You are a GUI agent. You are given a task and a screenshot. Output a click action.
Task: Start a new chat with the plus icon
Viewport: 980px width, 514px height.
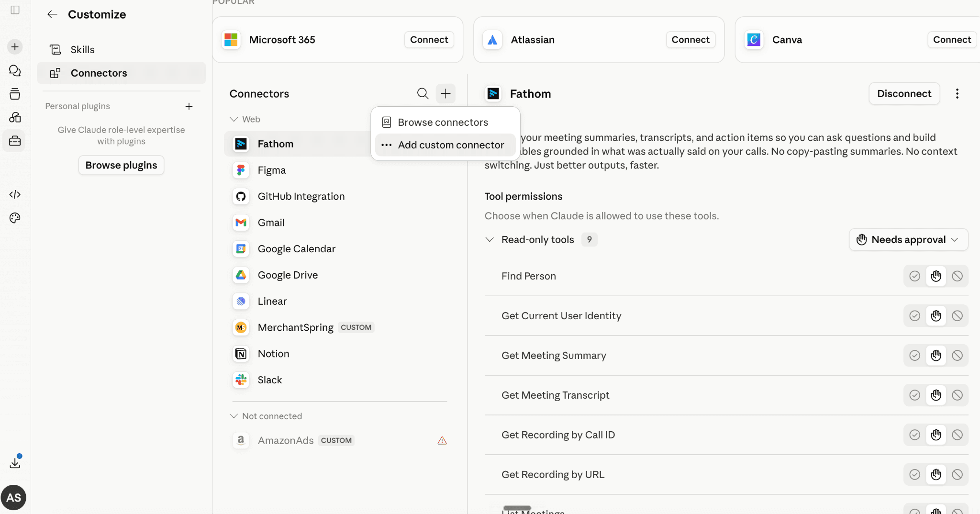[x=15, y=46]
